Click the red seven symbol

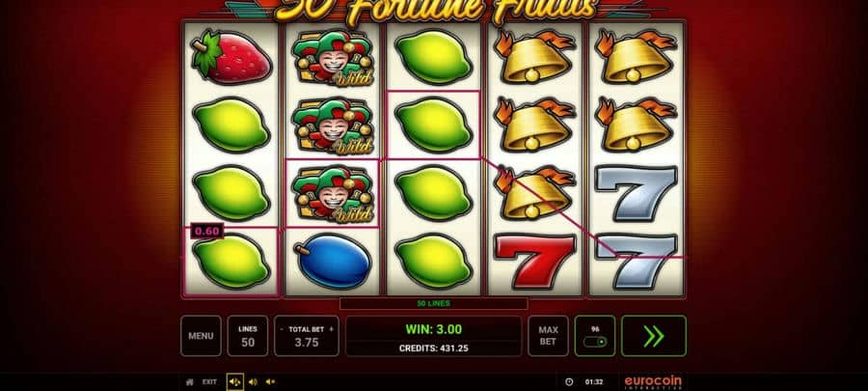[535, 262]
